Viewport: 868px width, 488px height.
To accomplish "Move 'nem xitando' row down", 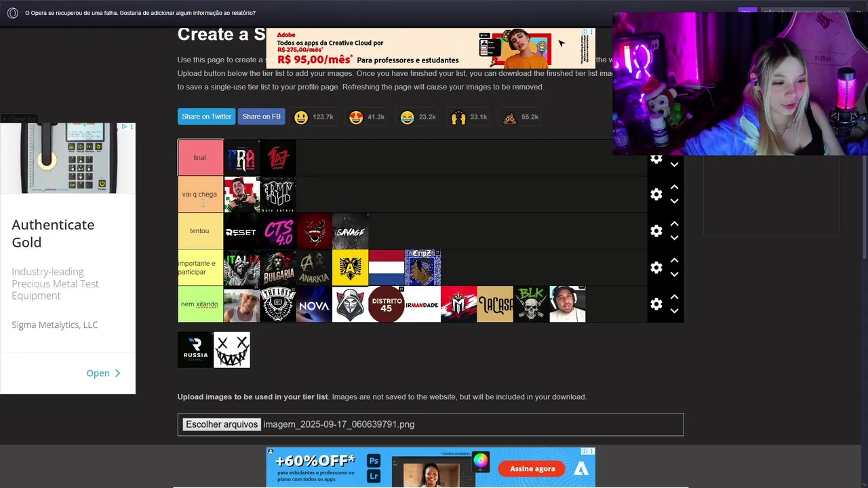I will [674, 311].
